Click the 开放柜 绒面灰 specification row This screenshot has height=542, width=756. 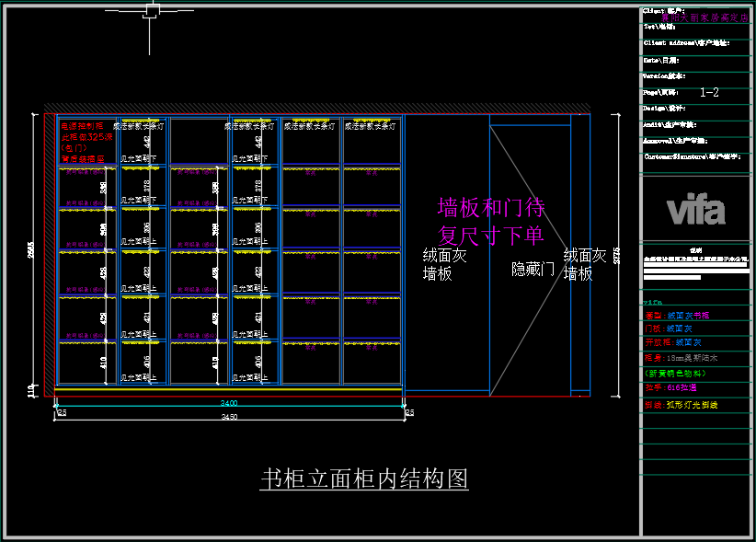(x=673, y=342)
